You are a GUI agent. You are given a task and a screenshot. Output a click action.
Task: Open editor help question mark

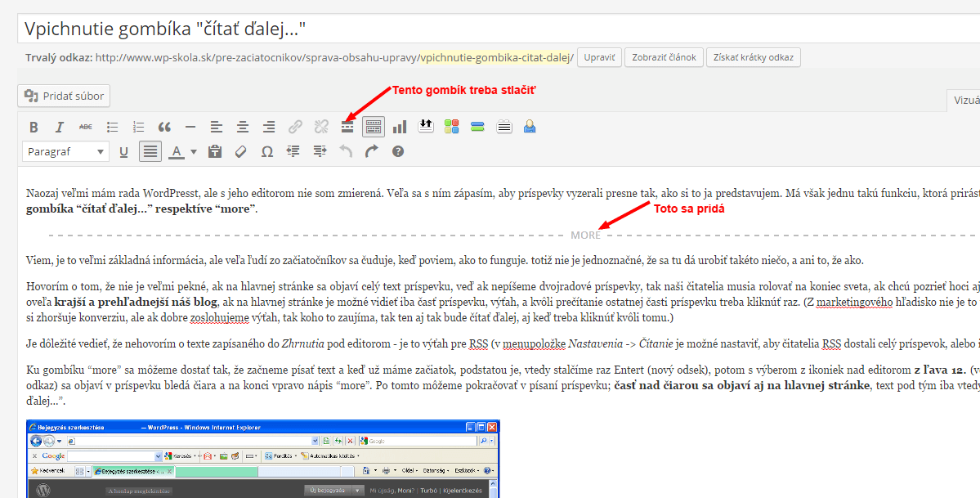tap(398, 152)
